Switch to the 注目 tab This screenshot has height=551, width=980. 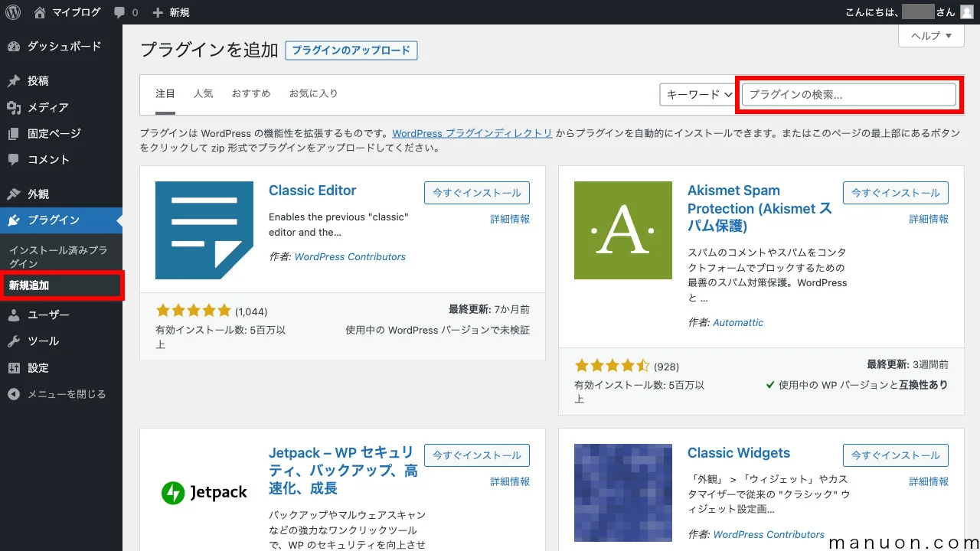pyautogui.click(x=165, y=94)
